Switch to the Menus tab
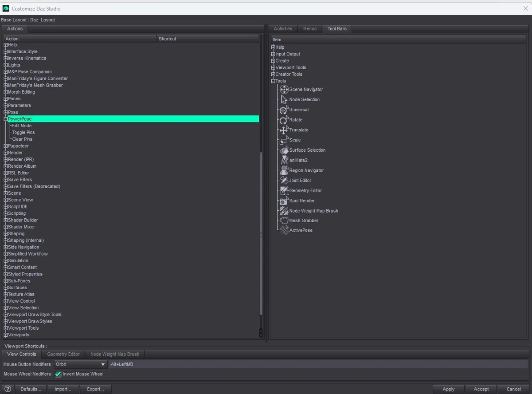The width and height of the screenshot is (532, 394). 310,29
